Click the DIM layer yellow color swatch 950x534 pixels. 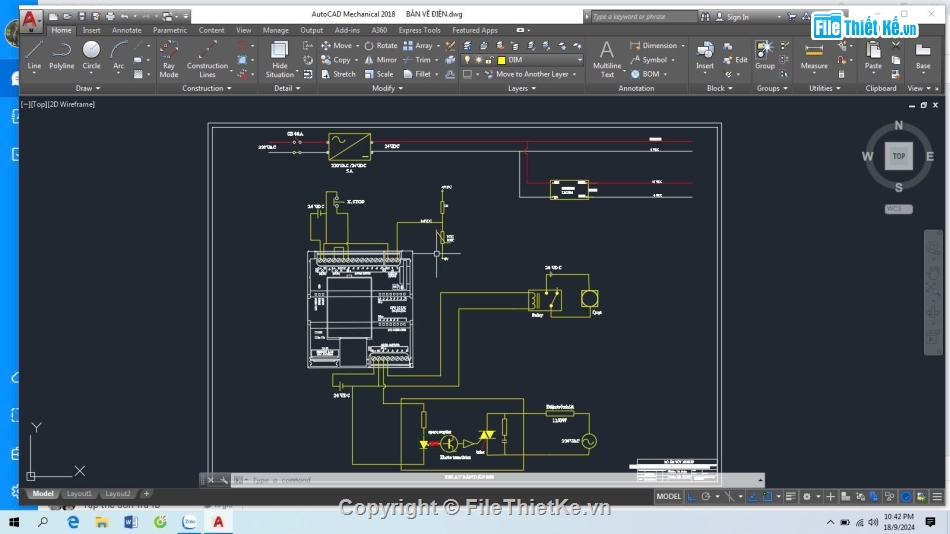tap(502, 60)
